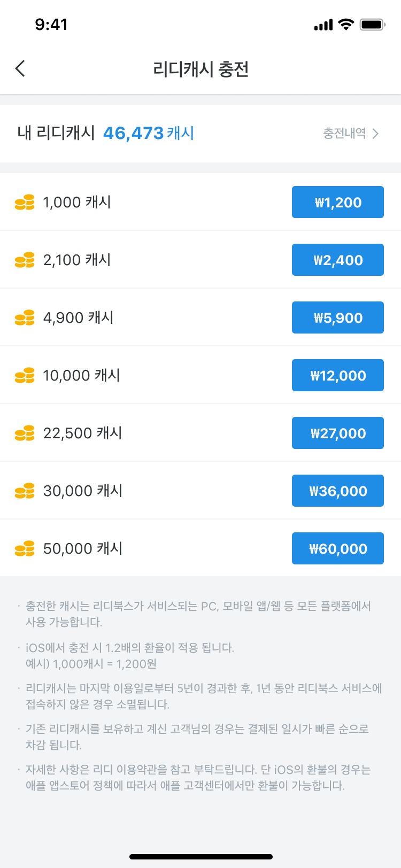The height and width of the screenshot is (868, 401).
Task: Open the 충전내역 charge history link
Action: [351, 134]
